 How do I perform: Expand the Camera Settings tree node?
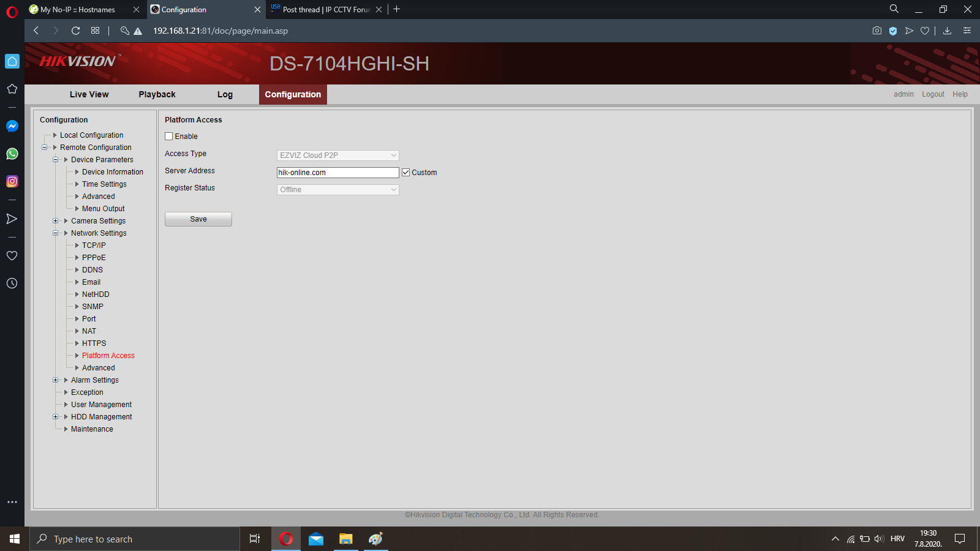coord(56,221)
